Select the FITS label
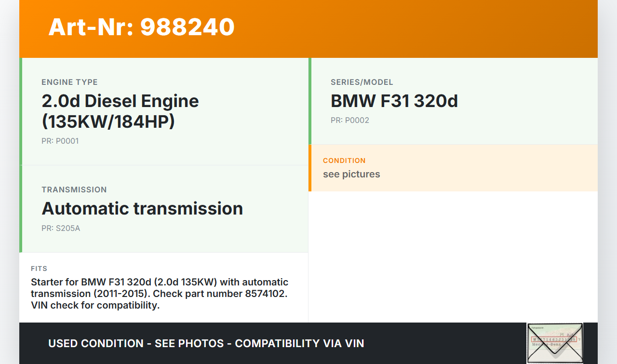 tap(39, 269)
